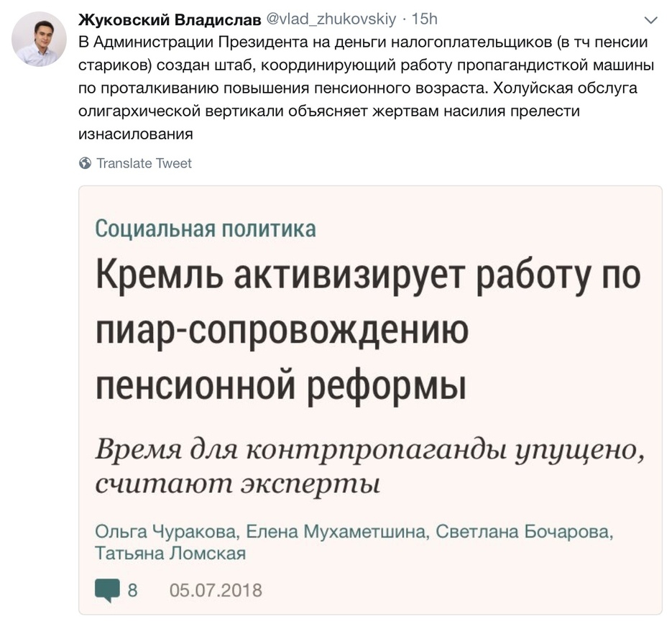Click the globe icon beside Translate Tweet
This screenshot has height=621, width=672.
[86, 163]
